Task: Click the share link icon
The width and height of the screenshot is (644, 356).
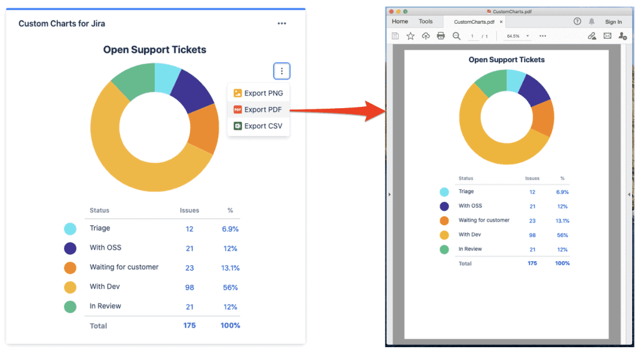Action: coord(592,36)
